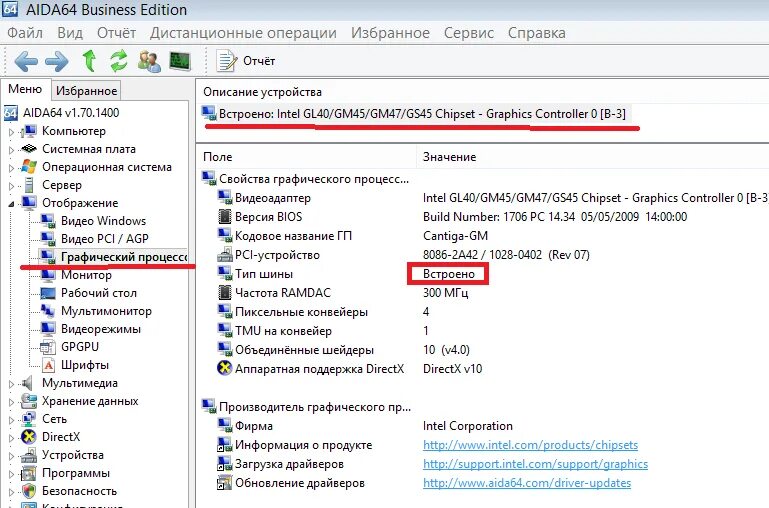This screenshot has width=769, height=508.
Task: Click the Операционная система Windows flag icon
Action: [x=29, y=167]
